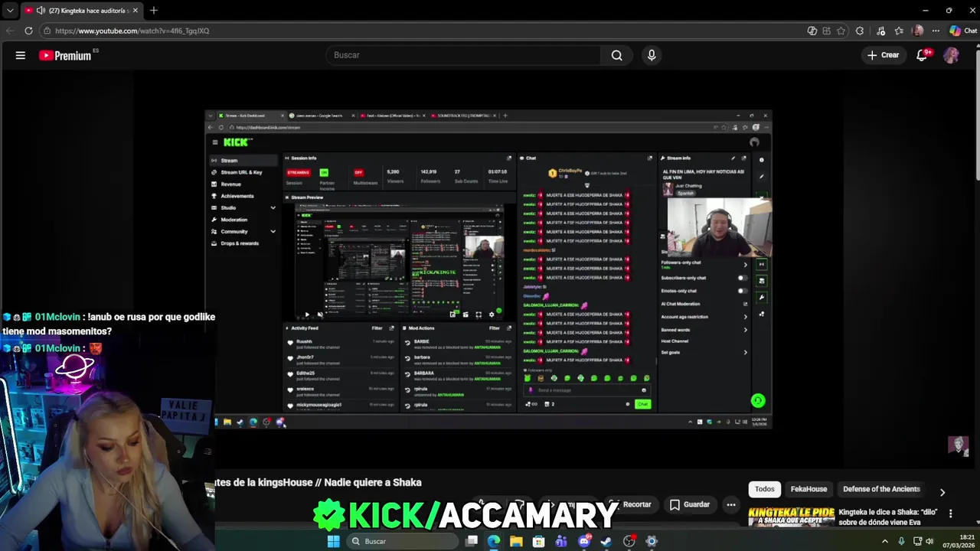Open Discord from the taskbar

click(x=584, y=541)
